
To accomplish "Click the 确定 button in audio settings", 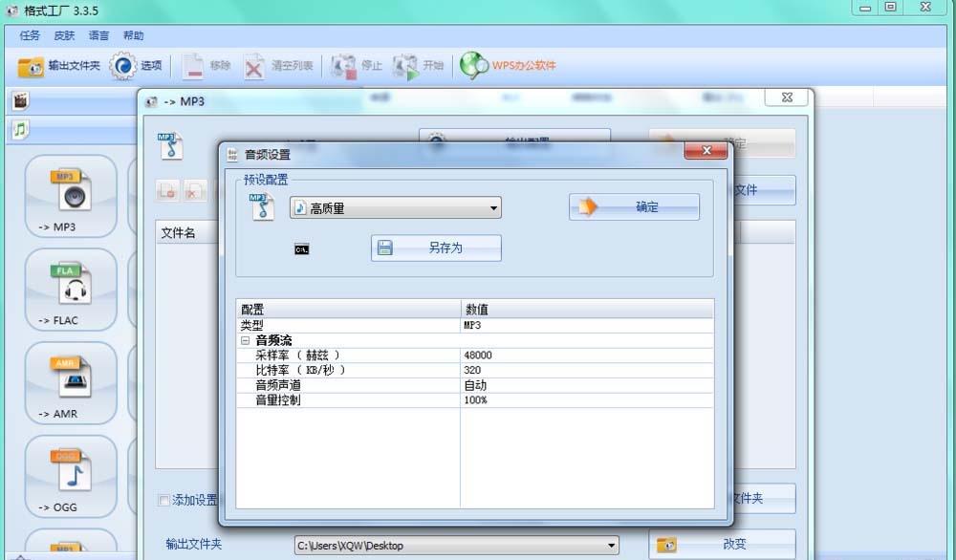I will tap(634, 207).
